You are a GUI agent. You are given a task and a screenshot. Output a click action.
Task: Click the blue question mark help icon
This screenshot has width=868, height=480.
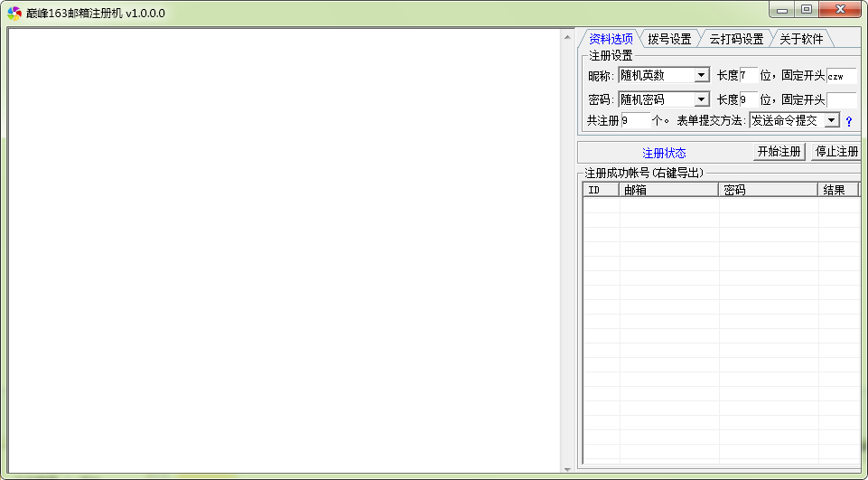tap(849, 121)
